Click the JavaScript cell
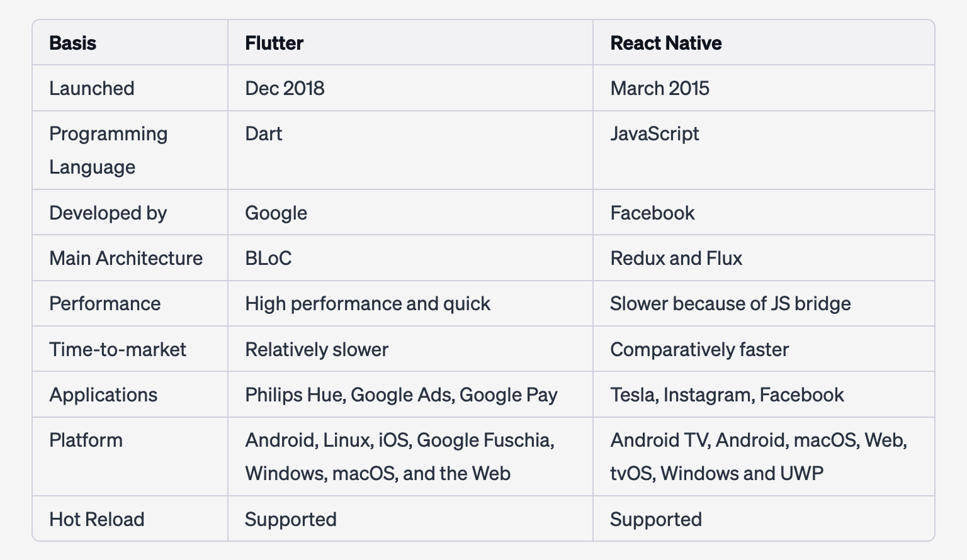This screenshot has width=967, height=560. point(654,134)
